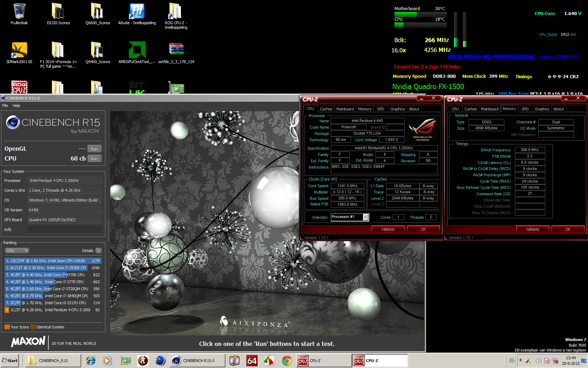Open the Graphics tab in left CPU-Z
The image size is (588, 368).
[x=397, y=109]
